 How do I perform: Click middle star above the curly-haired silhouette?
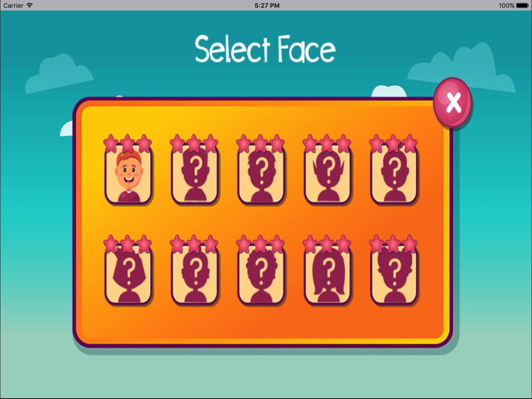(261, 244)
